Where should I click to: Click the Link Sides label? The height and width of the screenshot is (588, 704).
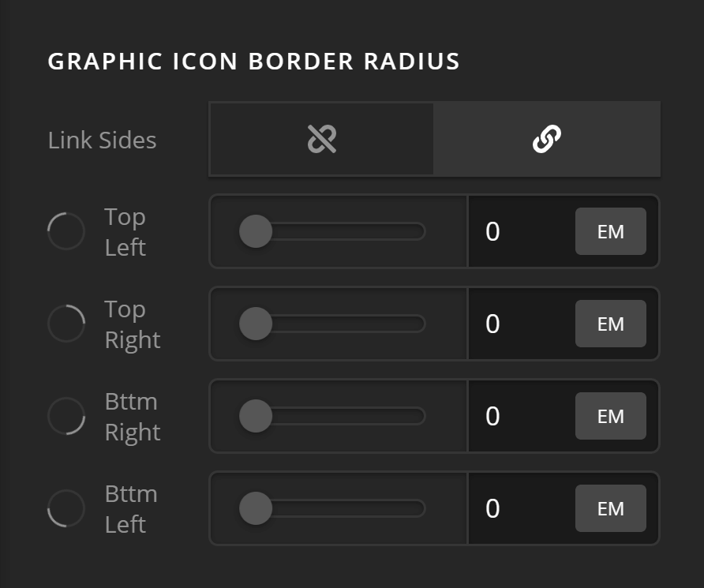(x=101, y=140)
